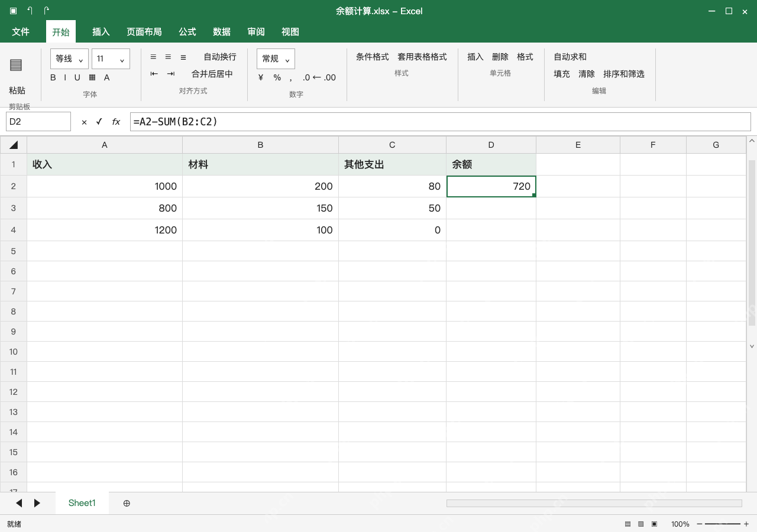Confirm the formula with the ✓ icon
The image size is (757, 532).
(x=99, y=122)
